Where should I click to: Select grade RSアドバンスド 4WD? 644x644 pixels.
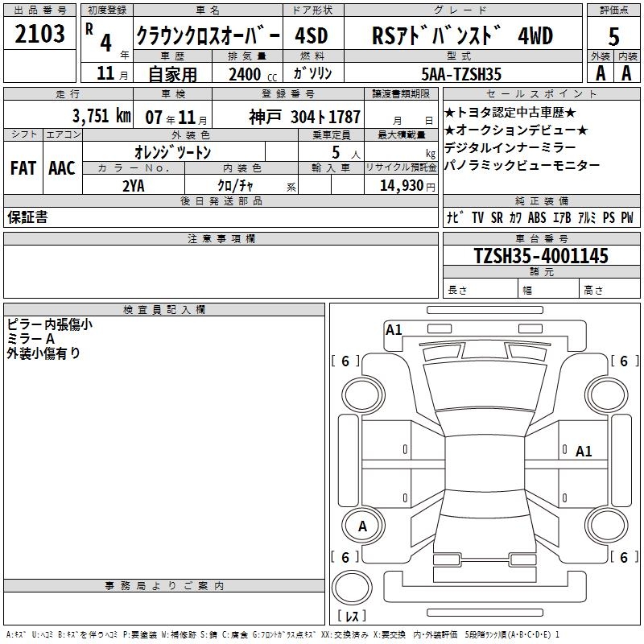click(462, 35)
